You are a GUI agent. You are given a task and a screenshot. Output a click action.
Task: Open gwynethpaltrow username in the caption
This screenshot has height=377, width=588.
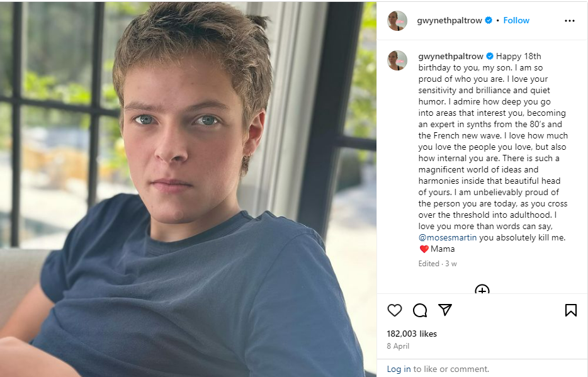tap(449, 56)
